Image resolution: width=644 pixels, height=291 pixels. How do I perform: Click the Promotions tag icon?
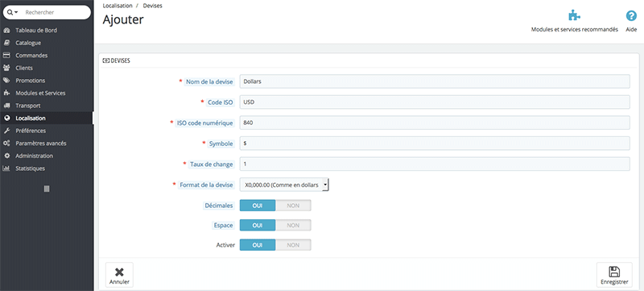coord(6,81)
